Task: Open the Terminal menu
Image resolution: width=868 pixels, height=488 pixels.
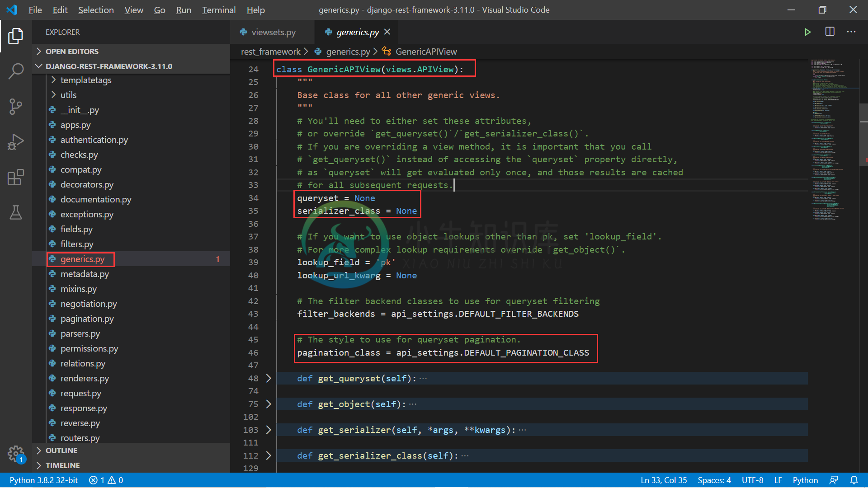Action: 219,9
